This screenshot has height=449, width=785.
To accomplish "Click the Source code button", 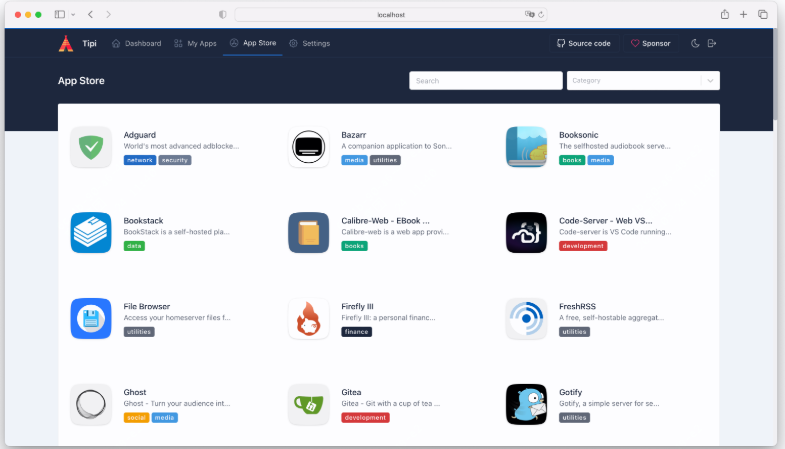I will pyautogui.click(x=583, y=44).
